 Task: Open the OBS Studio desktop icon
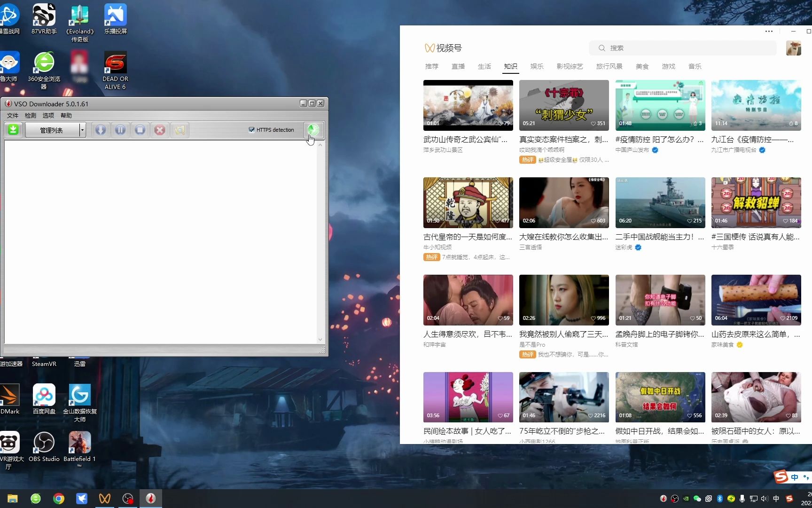point(44,447)
